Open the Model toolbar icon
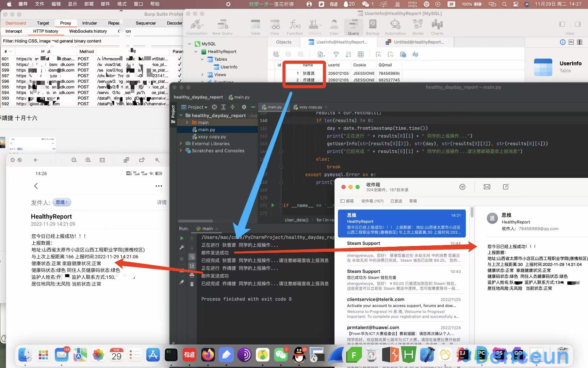The height and width of the screenshot is (368, 588). click(418, 27)
